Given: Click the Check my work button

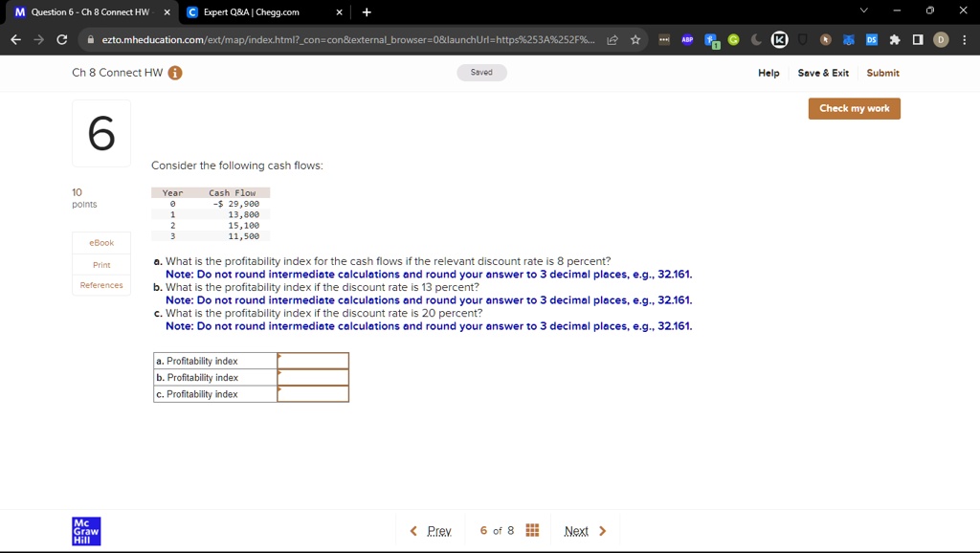Looking at the screenshot, I should pyautogui.click(x=853, y=108).
